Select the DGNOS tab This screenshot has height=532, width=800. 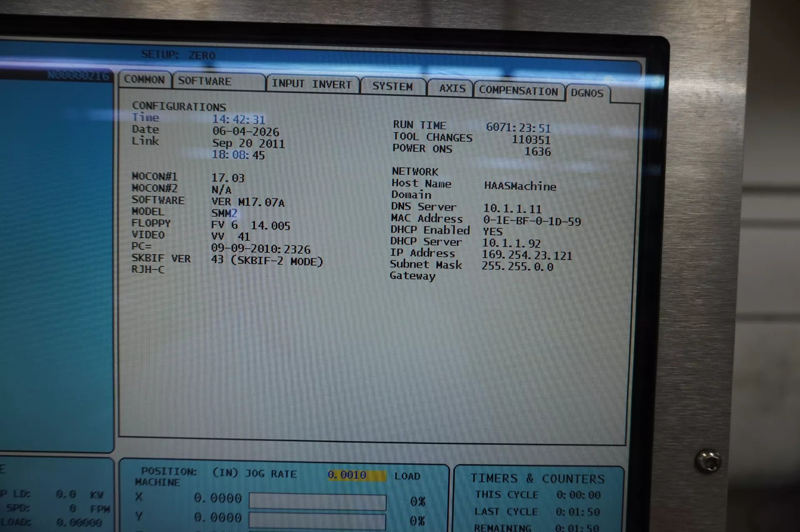[x=587, y=93]
